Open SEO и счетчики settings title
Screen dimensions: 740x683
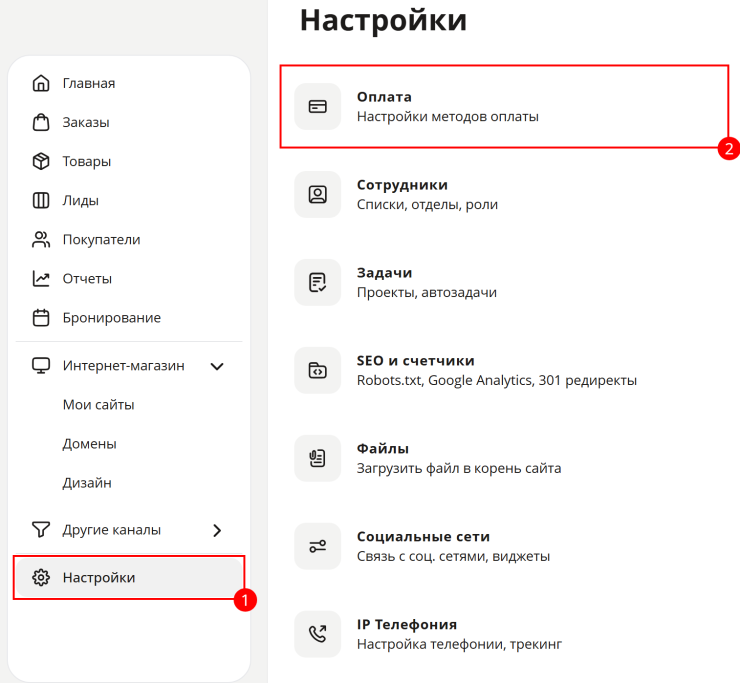[416, 361]
